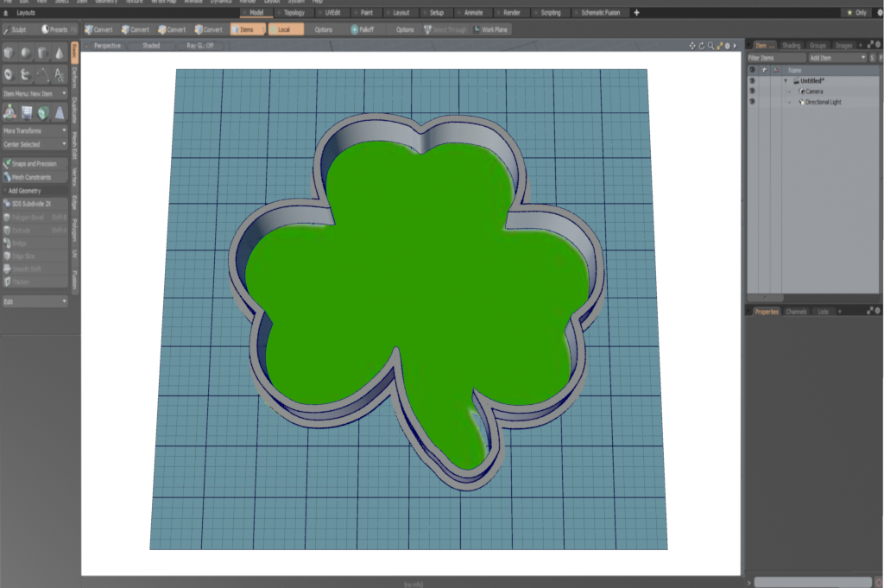The image size is (884, 588).
Task: Choose the Cylinder primitive tool
Action: pyautogui.click(x=42, y=54)
